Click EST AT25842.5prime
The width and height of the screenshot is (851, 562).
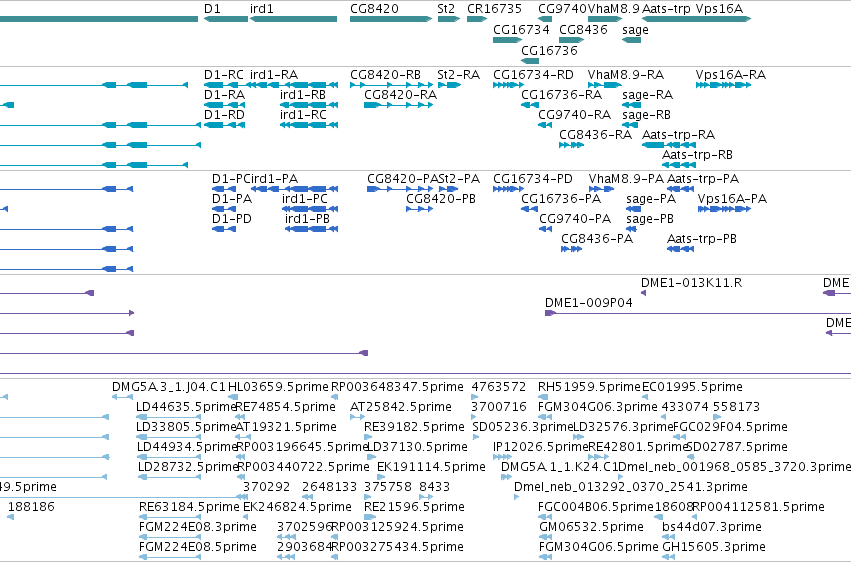point(357,418)
